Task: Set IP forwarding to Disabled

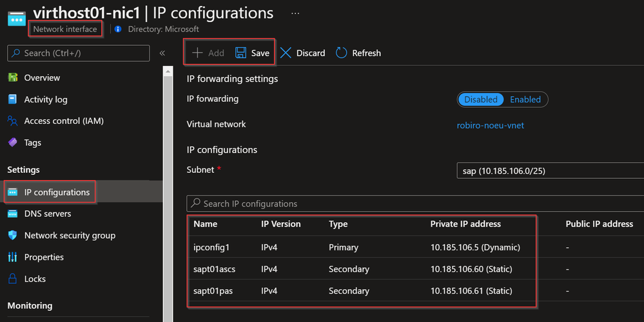Action: [x=481, y=99]
